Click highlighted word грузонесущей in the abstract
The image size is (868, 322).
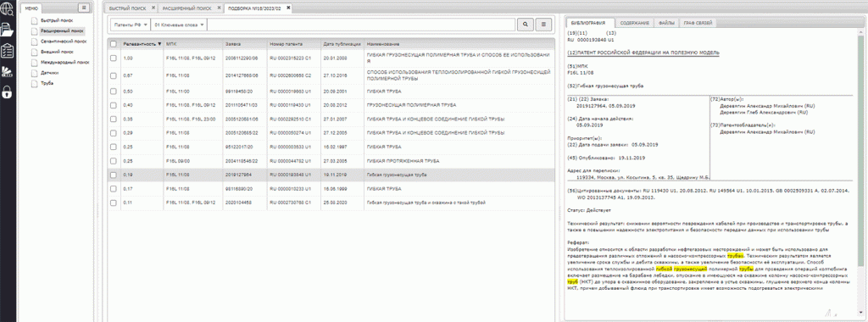click(x=691, y=269)
